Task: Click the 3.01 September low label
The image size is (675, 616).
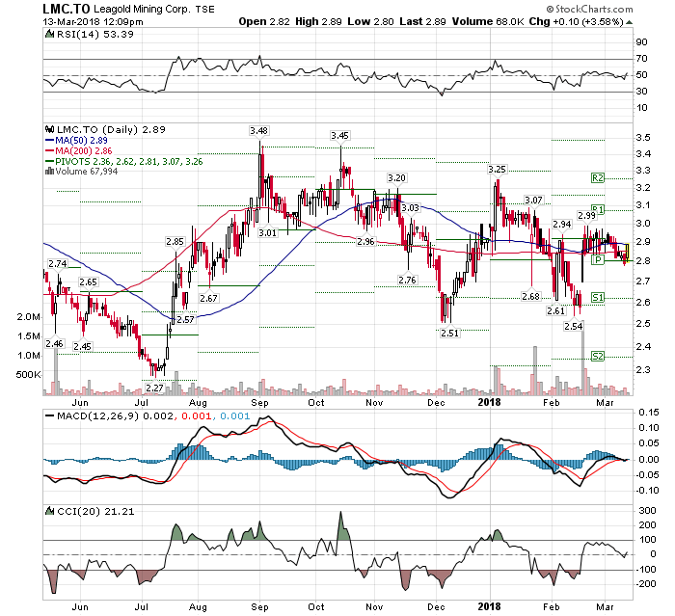Action: point(267,233)
